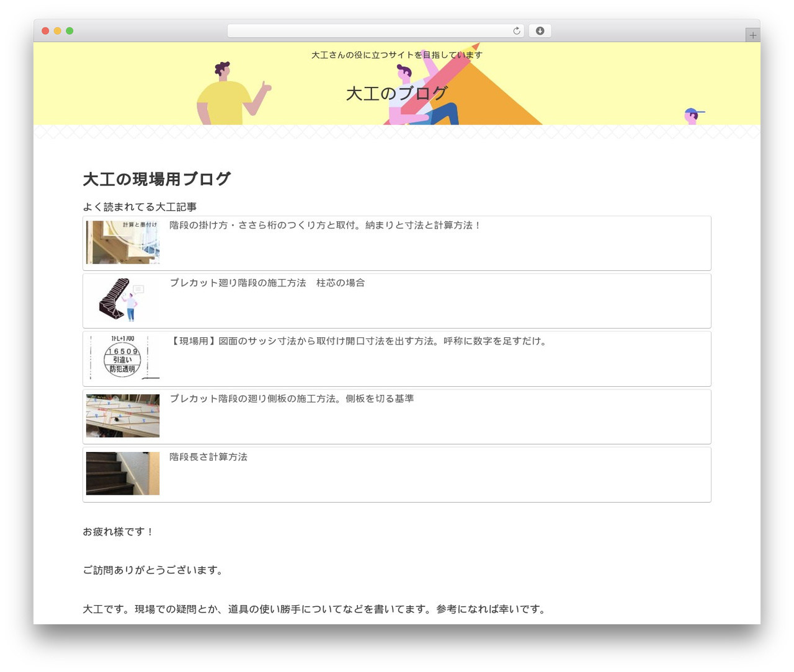The height and width of the screenshot is (672, 794).
Task: Click the paragraph starting 大工です。現場での疑問とか
Action: coord(316,609)
